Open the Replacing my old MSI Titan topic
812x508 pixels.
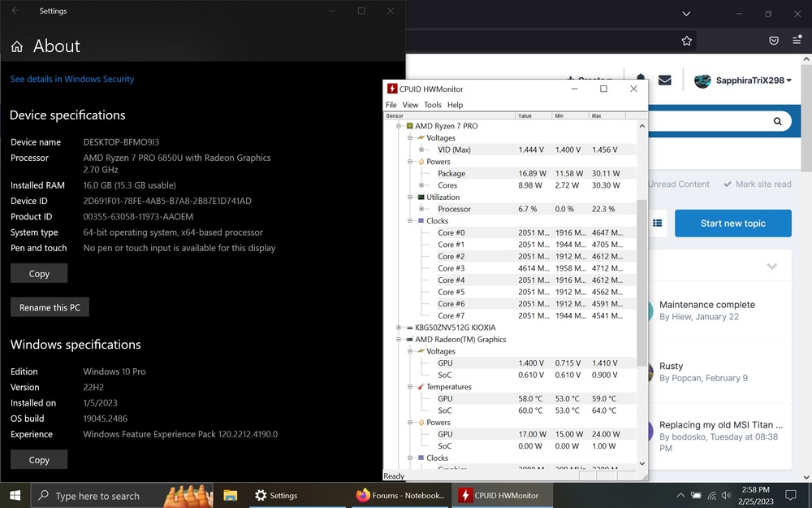(x=721, y=425)
